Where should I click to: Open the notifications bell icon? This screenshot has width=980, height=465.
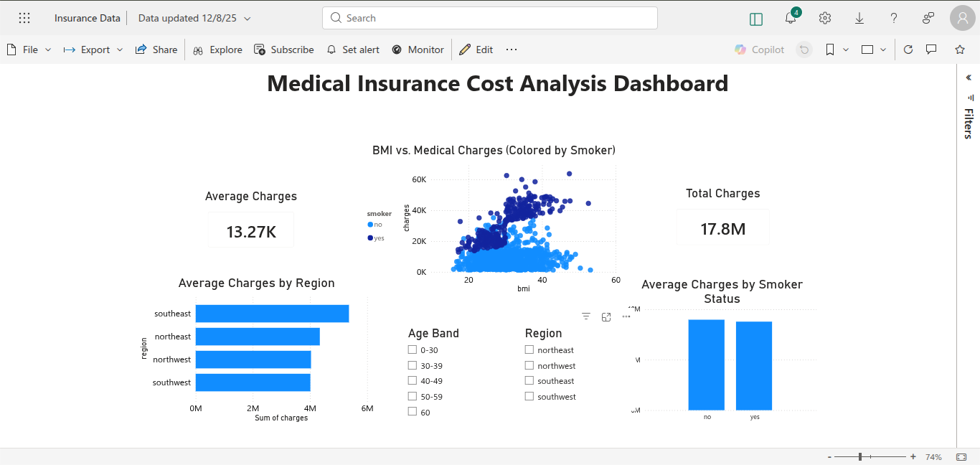point(790,18)
